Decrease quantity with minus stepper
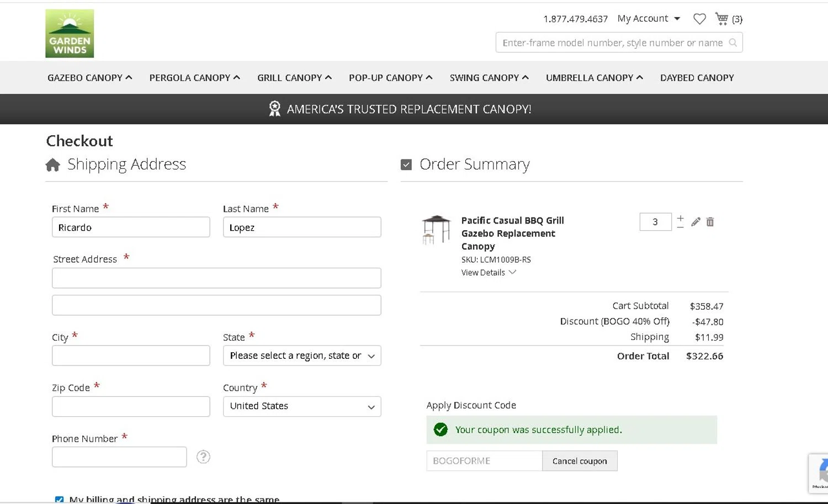The image size is (828, 504). pos(680,226)
